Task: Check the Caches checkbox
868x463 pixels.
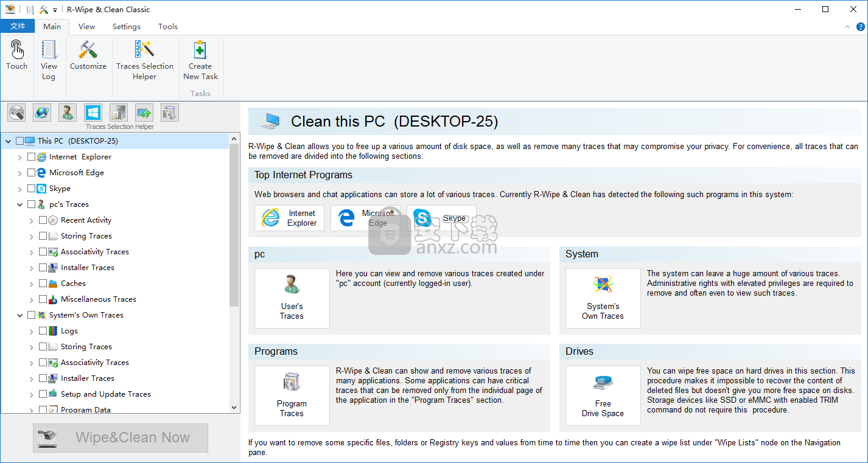Action: tap(43, 283)
